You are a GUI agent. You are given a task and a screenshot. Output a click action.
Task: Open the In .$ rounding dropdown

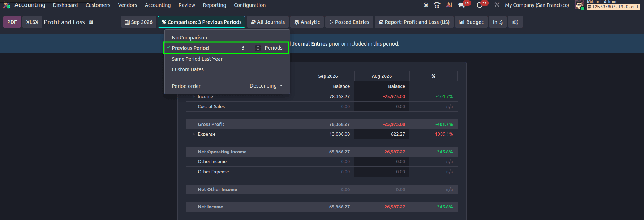[498, 22]
